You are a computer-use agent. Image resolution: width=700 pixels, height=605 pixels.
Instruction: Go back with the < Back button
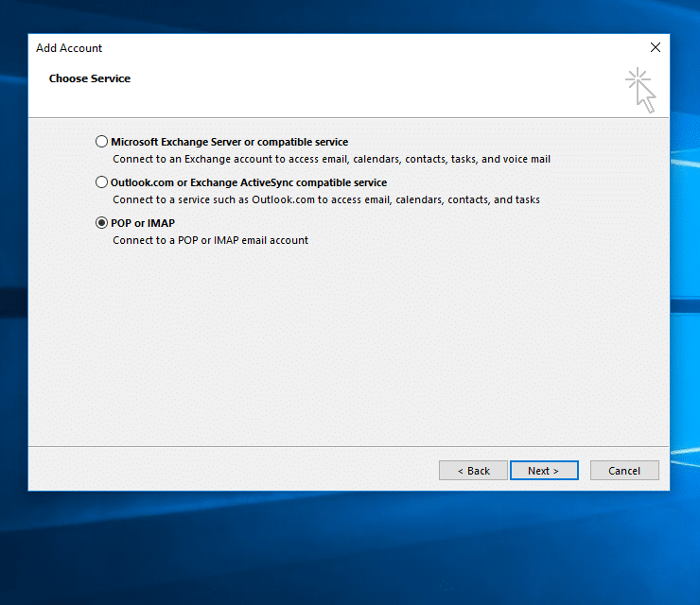(x=473, y=470)
